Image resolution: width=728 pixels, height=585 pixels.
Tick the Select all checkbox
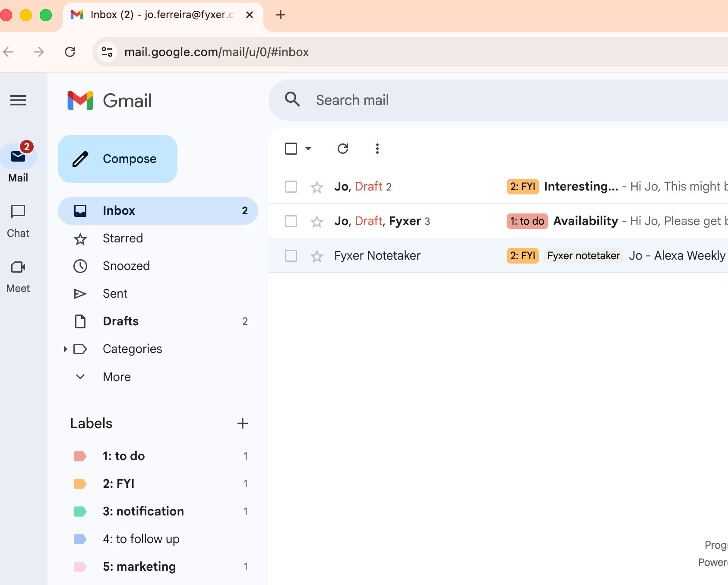pyautogui.click(x=291, y=149)
